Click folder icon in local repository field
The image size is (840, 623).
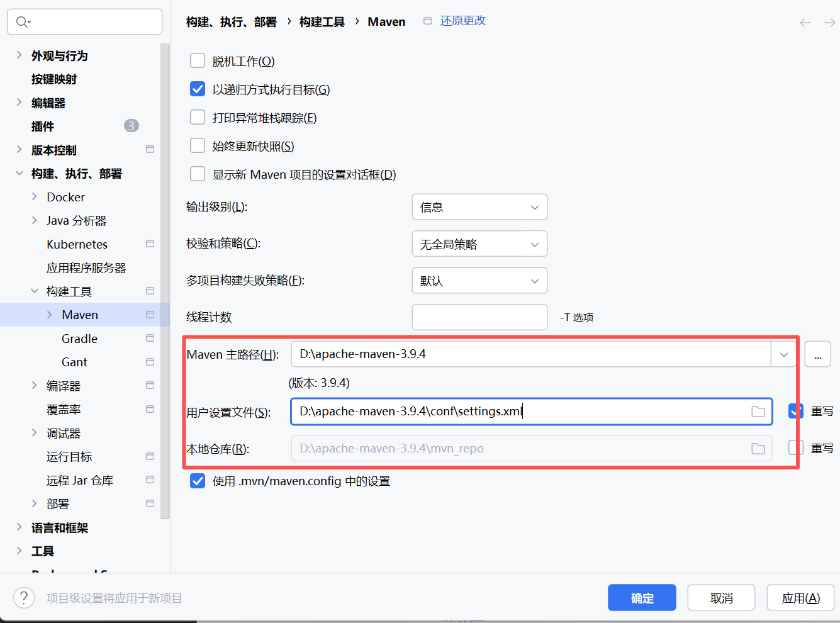[x=758, y=449]
